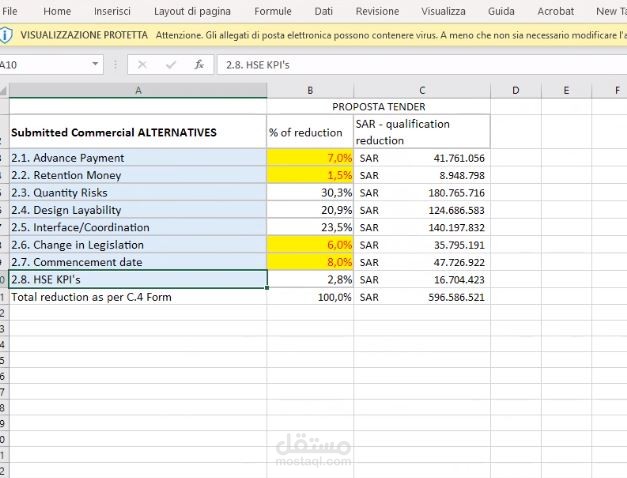
Task: Select column C header
Action: point(422,91)
